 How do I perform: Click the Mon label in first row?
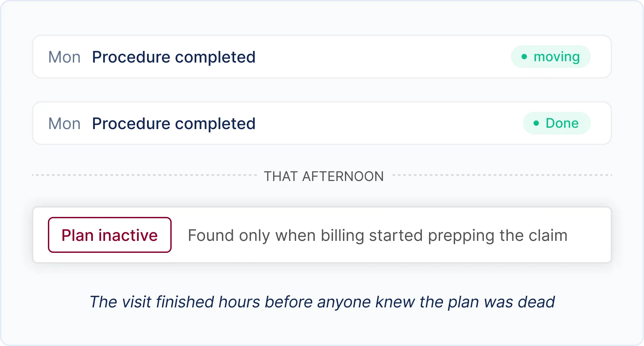[x=65, y=57]
